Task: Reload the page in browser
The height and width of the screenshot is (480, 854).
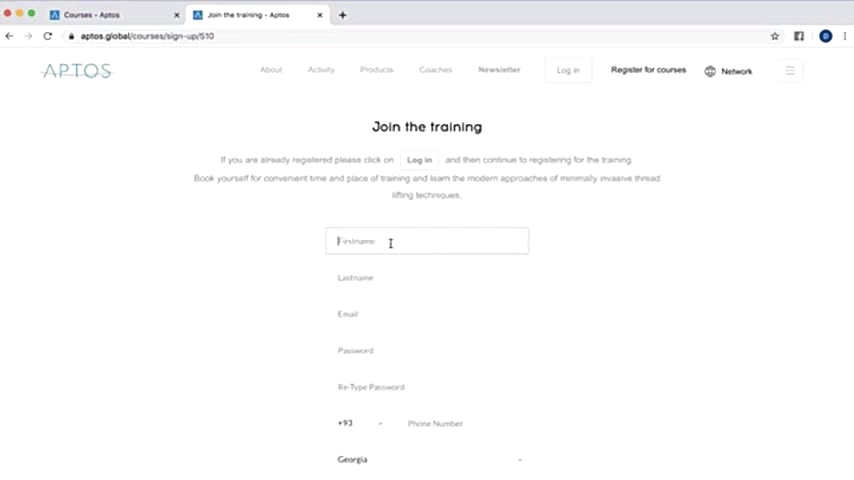Action: click(47, 36)
